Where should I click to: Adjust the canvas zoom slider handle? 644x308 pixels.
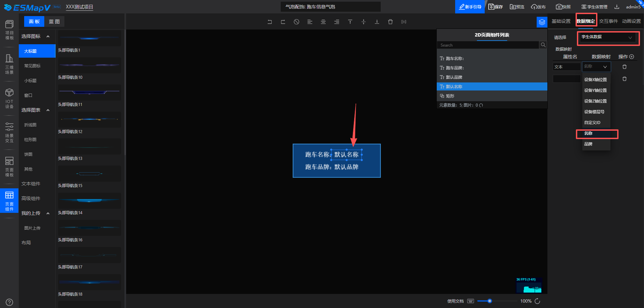pos(490,301)
